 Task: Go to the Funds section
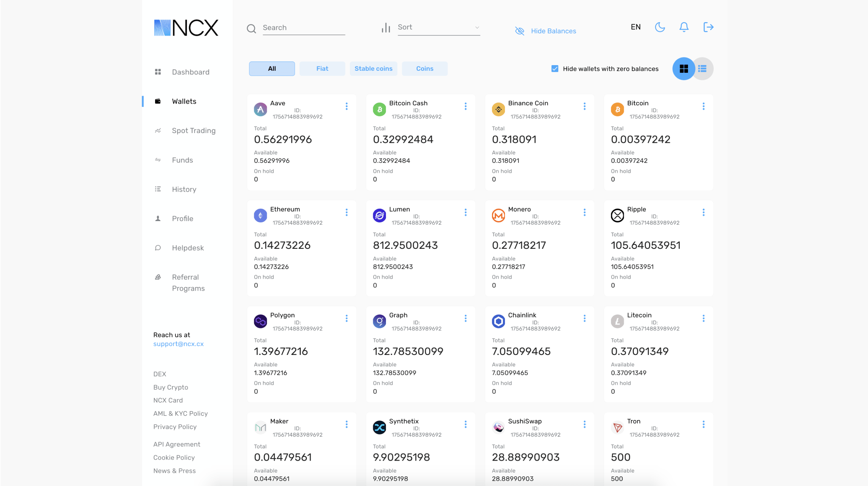pyautogui.click(x=182, y=160)
